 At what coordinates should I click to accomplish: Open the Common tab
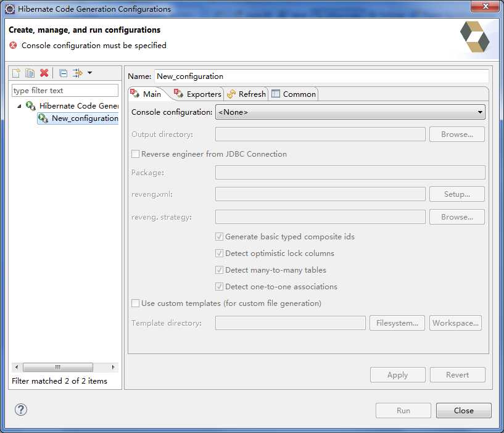pyautogui.click(x=294, y=94)
